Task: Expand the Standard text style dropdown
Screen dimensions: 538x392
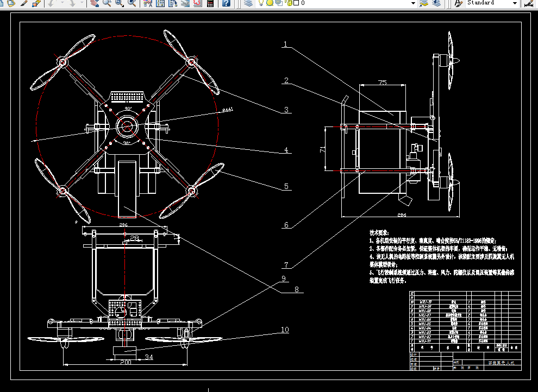Action: click(515, 3)
